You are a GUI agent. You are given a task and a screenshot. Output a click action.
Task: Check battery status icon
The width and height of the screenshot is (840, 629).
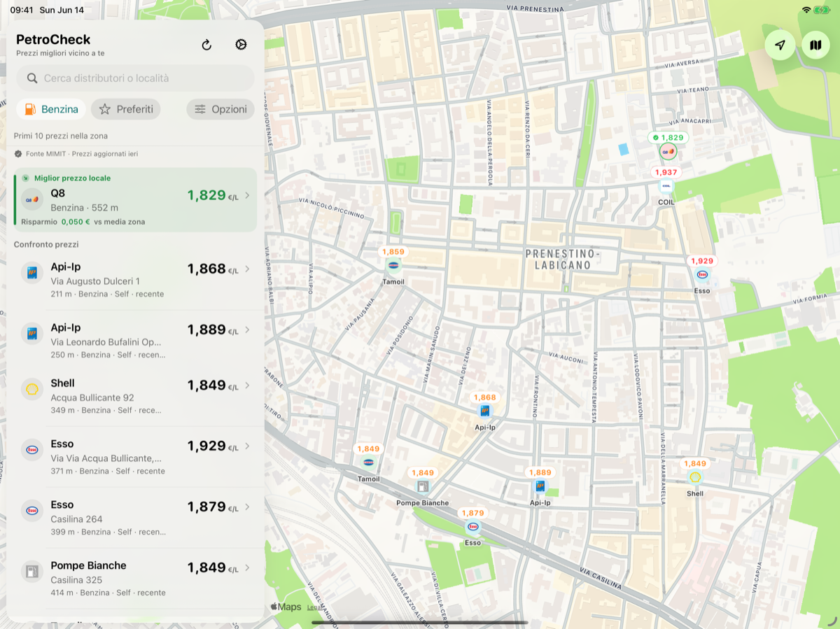point(822,10)
